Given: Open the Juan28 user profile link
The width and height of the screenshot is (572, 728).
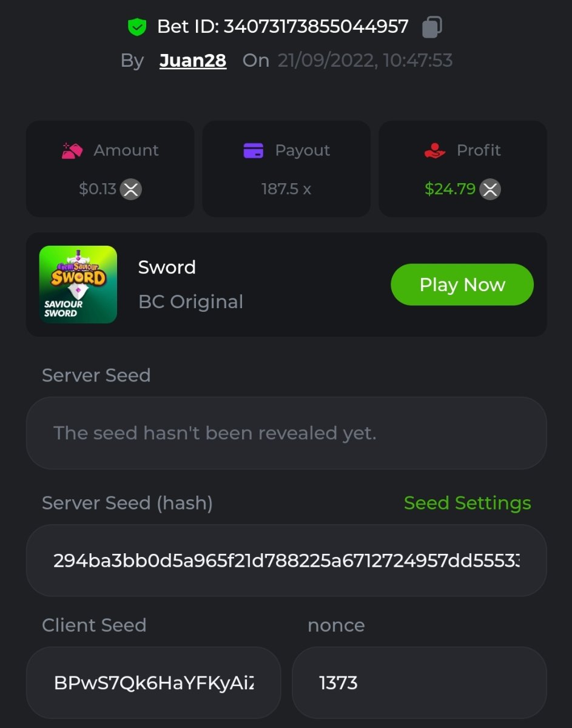Looking at the screenshot, I should tap(193, 61).
